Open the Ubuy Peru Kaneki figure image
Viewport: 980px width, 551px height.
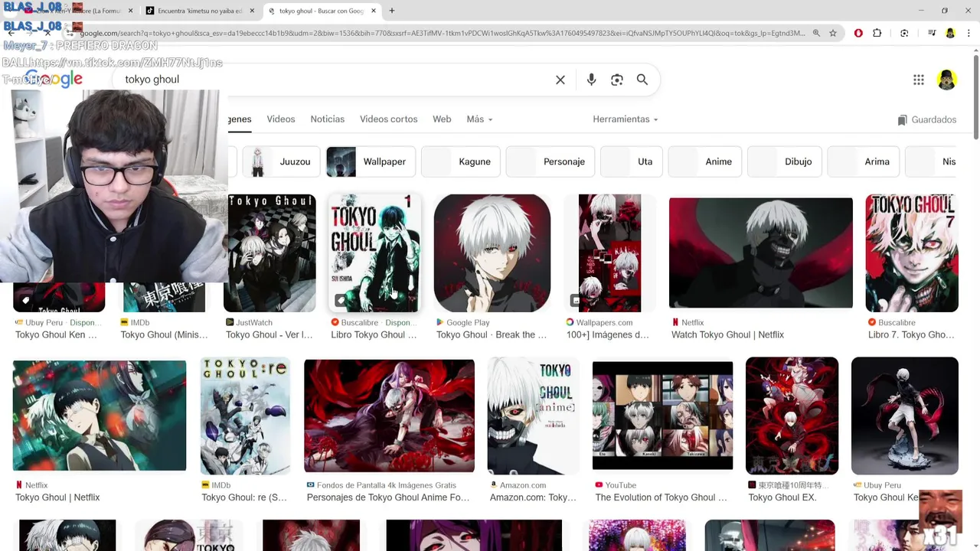coord(905,416)
